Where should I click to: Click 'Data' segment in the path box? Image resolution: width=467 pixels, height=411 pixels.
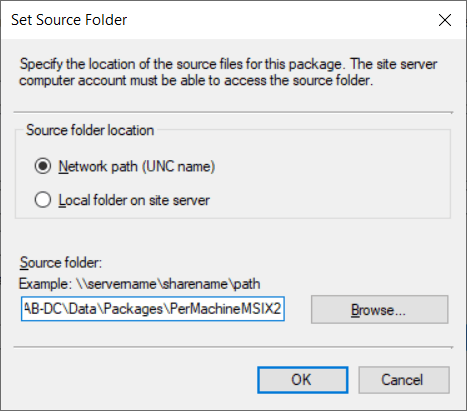pos(83,309)
